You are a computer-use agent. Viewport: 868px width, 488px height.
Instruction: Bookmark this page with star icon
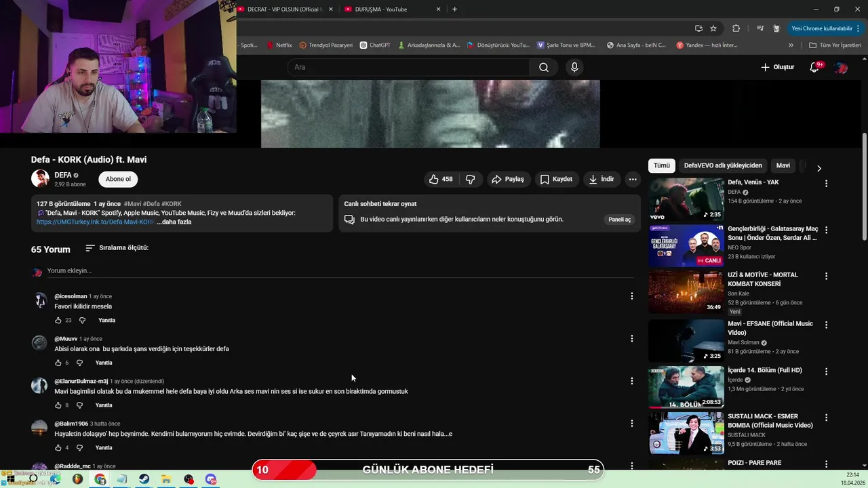pyautogui.click(x=713, y=28)
